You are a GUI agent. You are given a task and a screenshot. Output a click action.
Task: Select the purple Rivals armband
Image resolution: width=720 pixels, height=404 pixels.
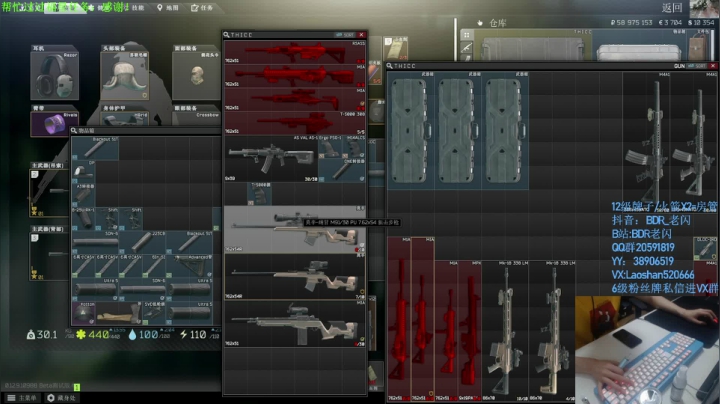pos(54,124)
